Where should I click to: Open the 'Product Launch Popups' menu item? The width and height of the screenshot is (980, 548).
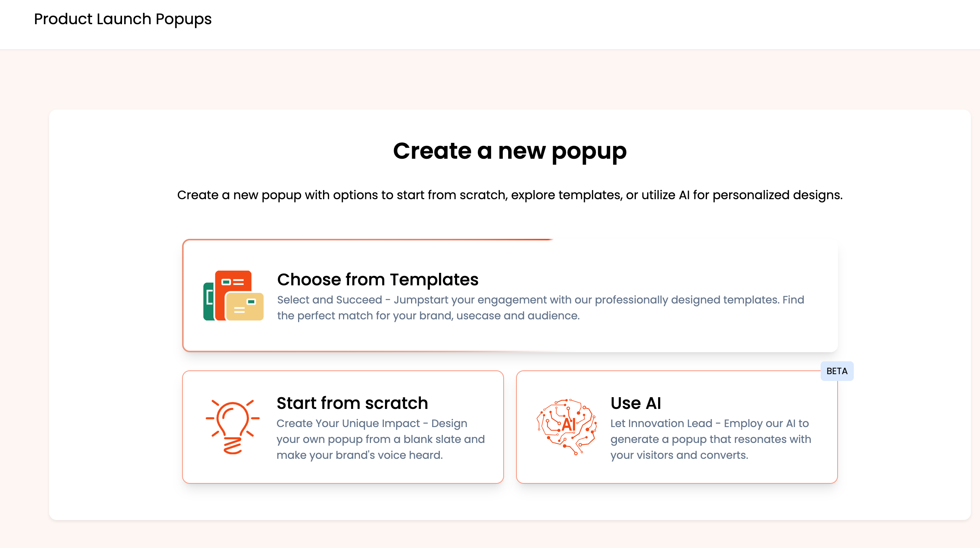[x=123, y=19]
